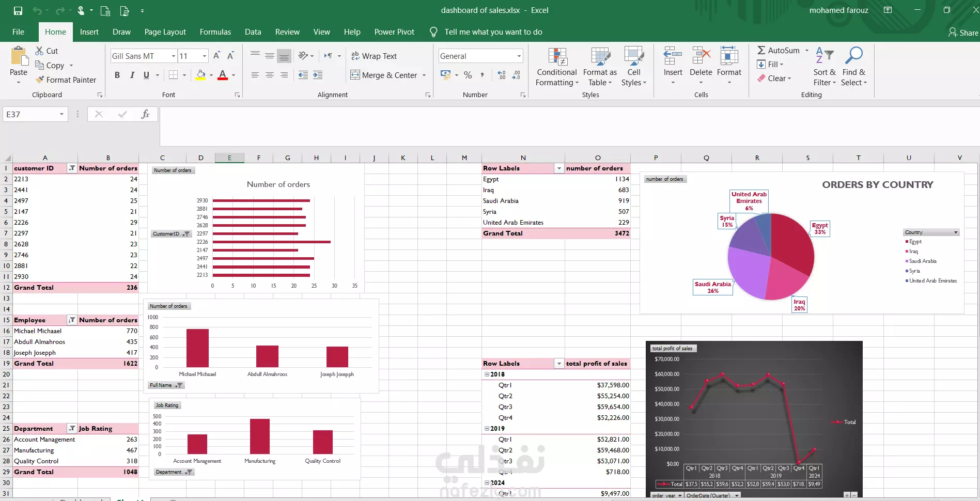
Task: Select the Format Painter brush
Action: pos(40,80)
